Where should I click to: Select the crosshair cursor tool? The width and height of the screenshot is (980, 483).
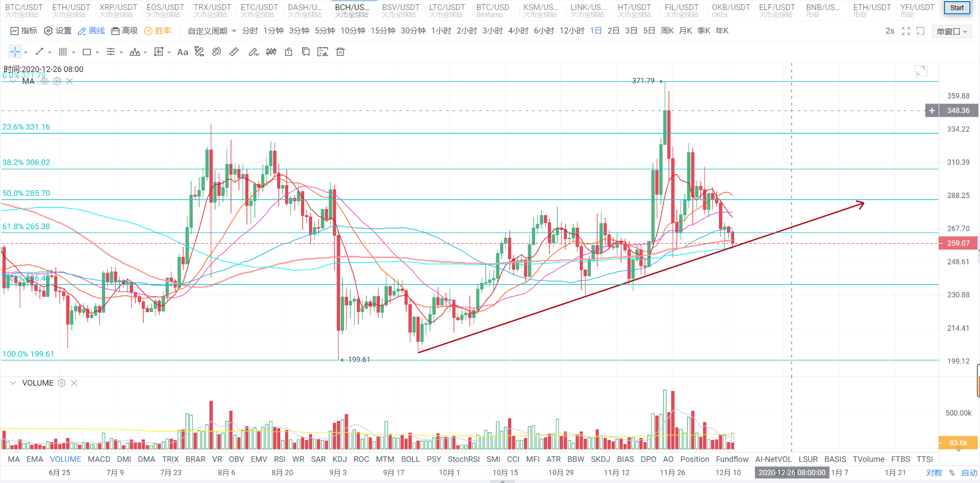click(x=15, y=51)
